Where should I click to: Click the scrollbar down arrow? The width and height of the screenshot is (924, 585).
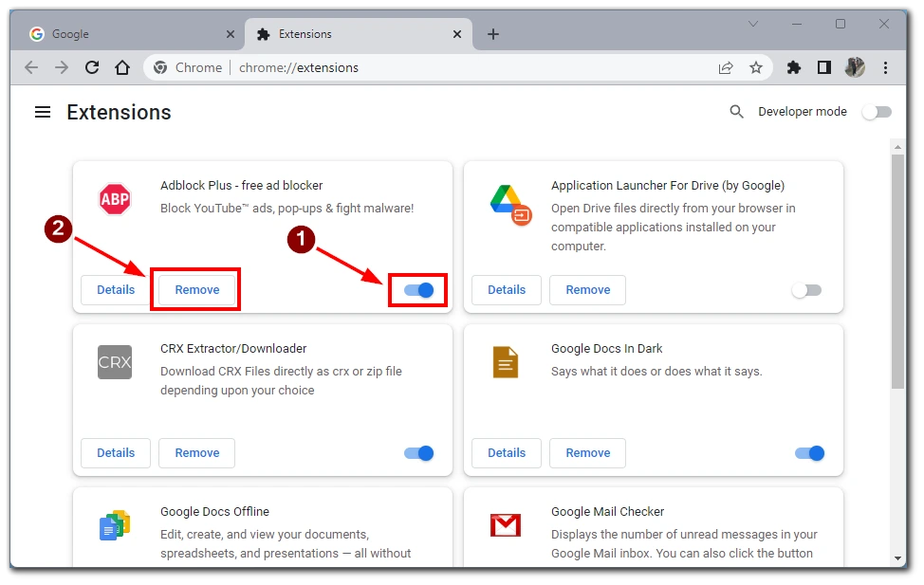[896, 558]
